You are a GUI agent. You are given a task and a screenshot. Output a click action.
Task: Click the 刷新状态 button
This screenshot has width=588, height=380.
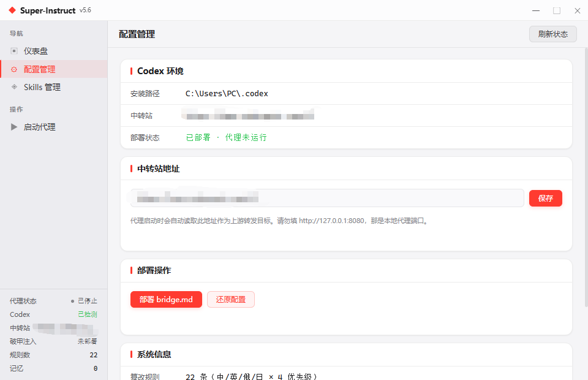pos(552,34)
